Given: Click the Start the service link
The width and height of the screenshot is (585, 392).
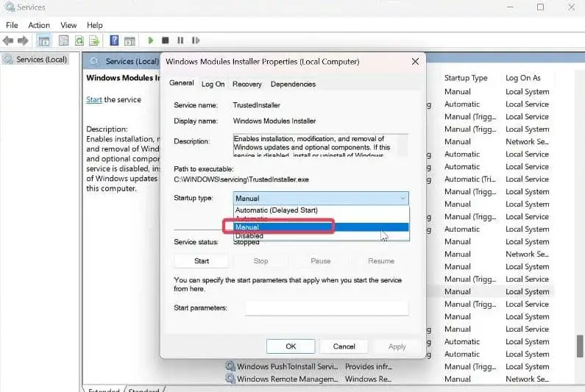Looking at the screenshot, I should pos(94,99).
